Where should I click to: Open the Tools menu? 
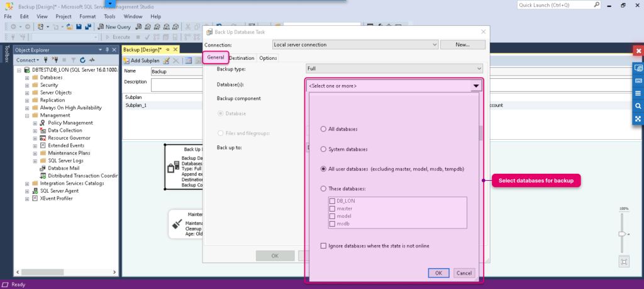[109, 16]
